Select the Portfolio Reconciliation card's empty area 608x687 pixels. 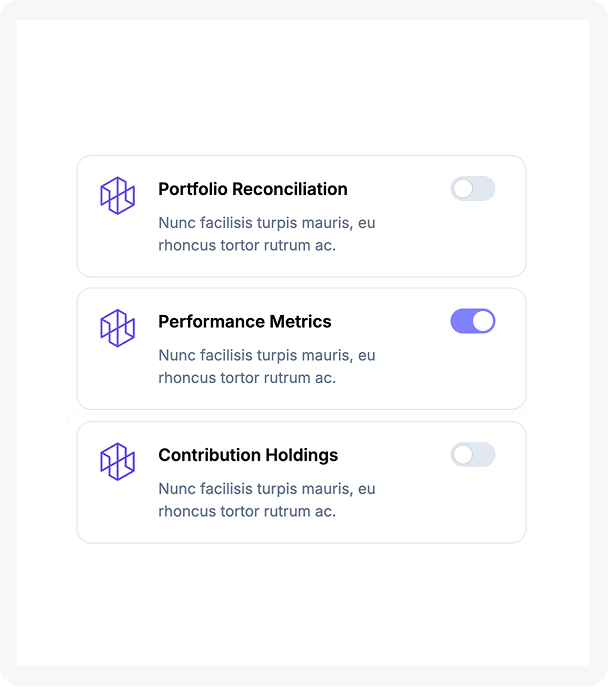click(x=450, y=245)
